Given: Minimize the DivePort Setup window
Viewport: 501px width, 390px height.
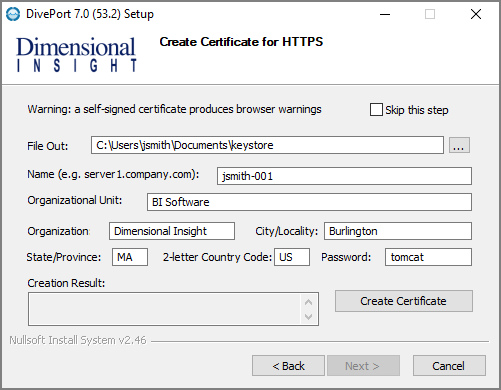Looking at the screenshot, I should (385, 14).
